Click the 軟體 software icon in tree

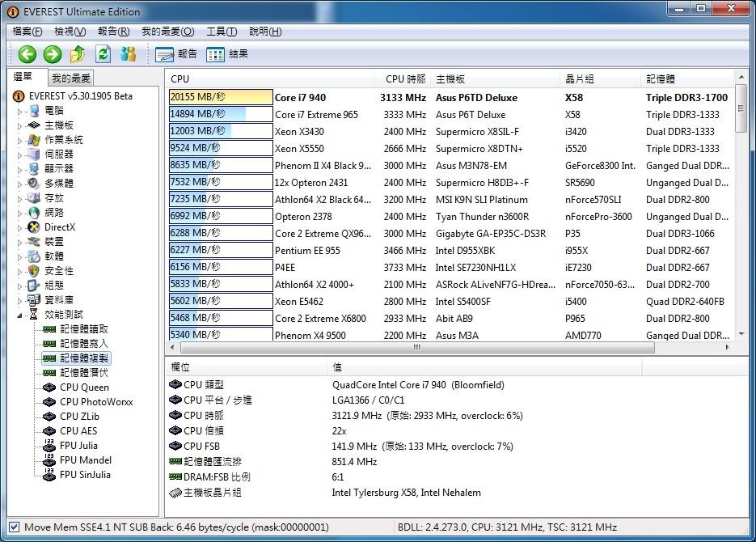click(34, 256)
